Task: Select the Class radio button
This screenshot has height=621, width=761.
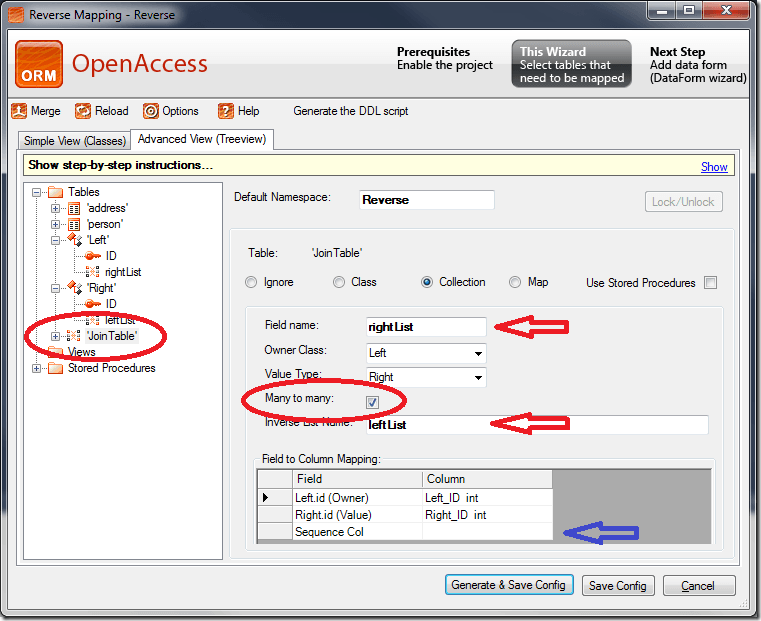Action: pos(339,282)
